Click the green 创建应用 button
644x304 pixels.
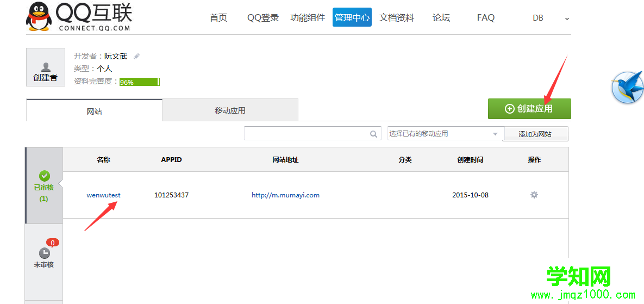(x=529, y=108)
